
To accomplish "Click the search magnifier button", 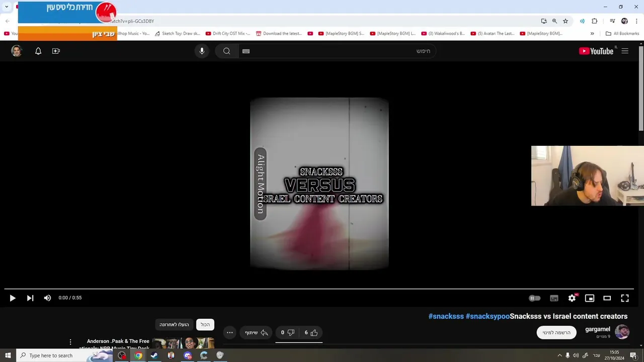I will pos(227,51).
